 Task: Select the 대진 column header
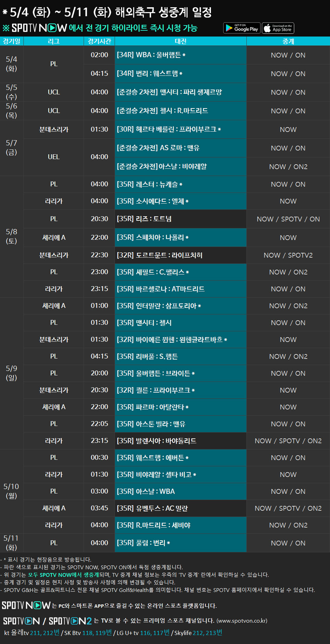(180, 41)
